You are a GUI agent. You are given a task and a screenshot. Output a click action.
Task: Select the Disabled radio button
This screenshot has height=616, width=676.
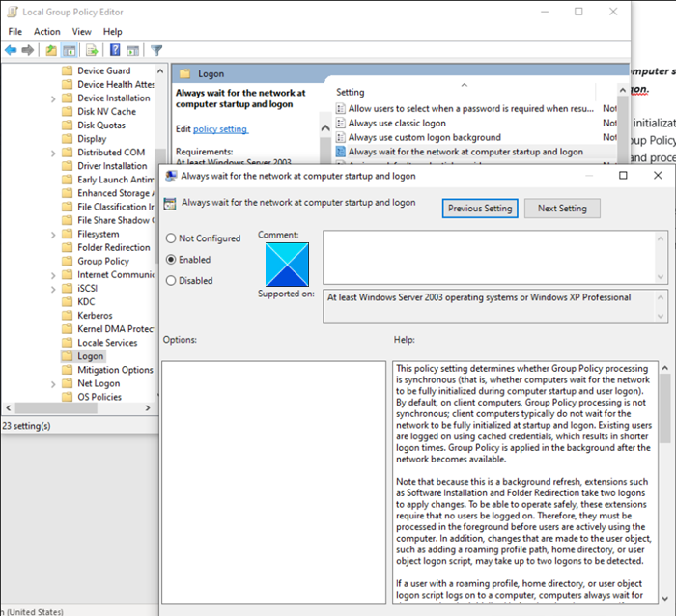(x=171, y=281)
